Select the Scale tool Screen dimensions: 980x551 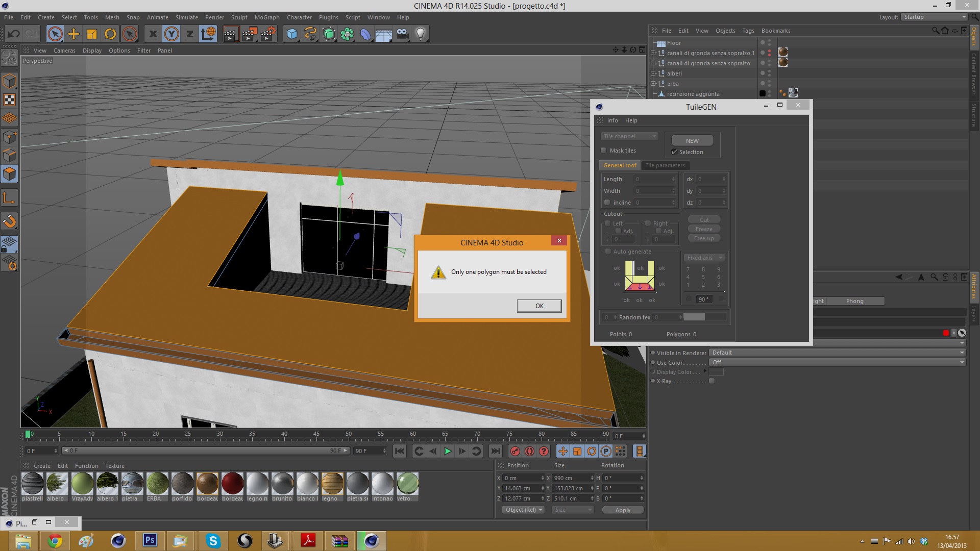[x=92, y=34]
